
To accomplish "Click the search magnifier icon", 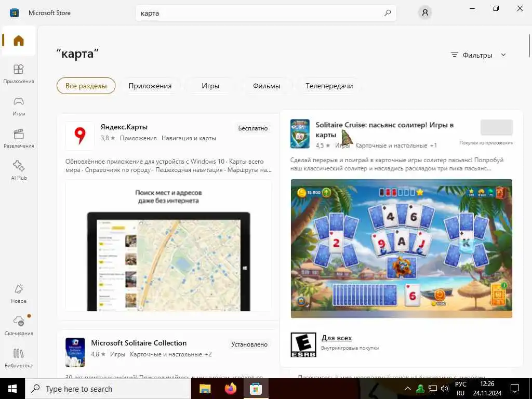I will click(x=388, y=13).
